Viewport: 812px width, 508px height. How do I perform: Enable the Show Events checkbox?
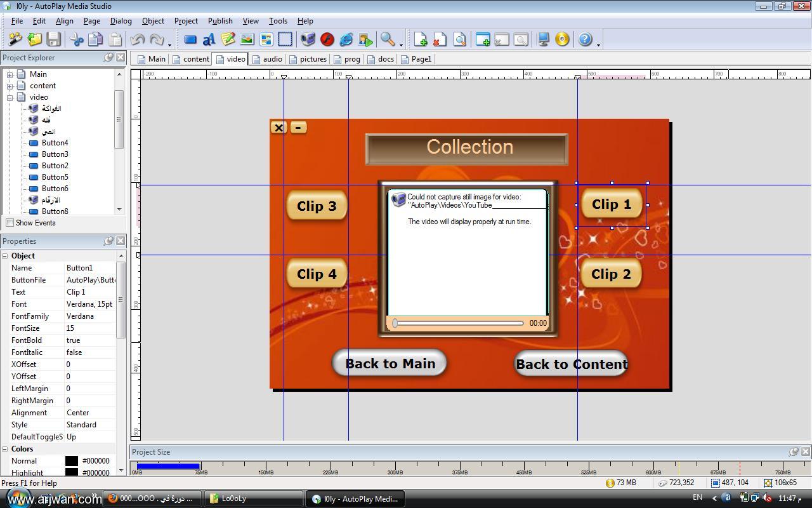(x=10, y=223)
